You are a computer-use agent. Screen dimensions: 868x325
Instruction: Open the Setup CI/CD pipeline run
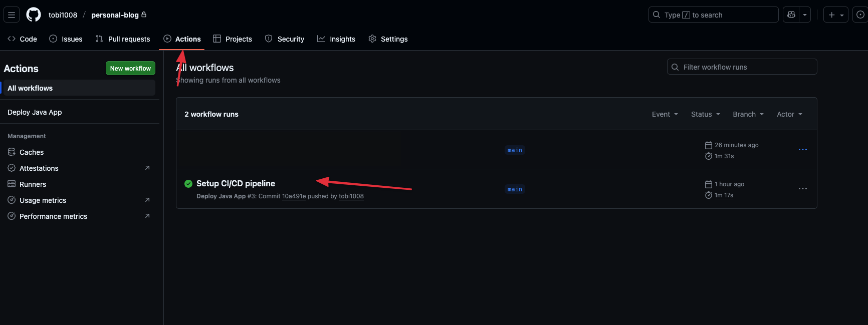pyautogui.click(x=236, y=184)
